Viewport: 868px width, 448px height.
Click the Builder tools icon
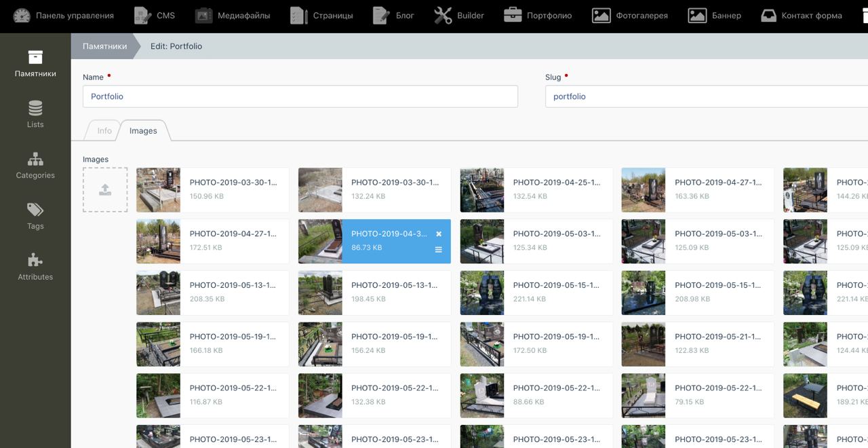click(443, 16)
